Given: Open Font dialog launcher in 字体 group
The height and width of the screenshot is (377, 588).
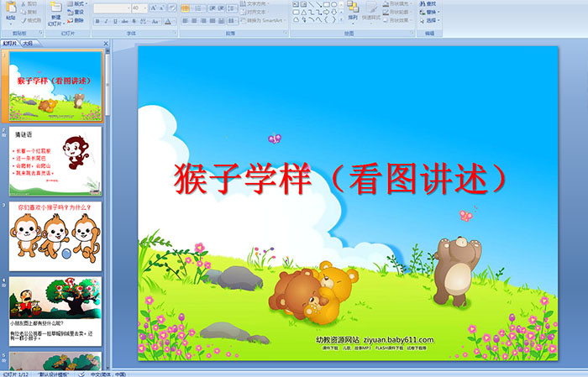Looking at the screenshot, I should (x=175, y=34).
